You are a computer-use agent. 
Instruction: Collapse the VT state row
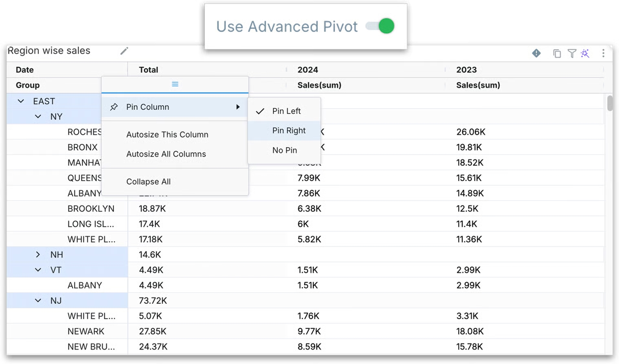38,270
